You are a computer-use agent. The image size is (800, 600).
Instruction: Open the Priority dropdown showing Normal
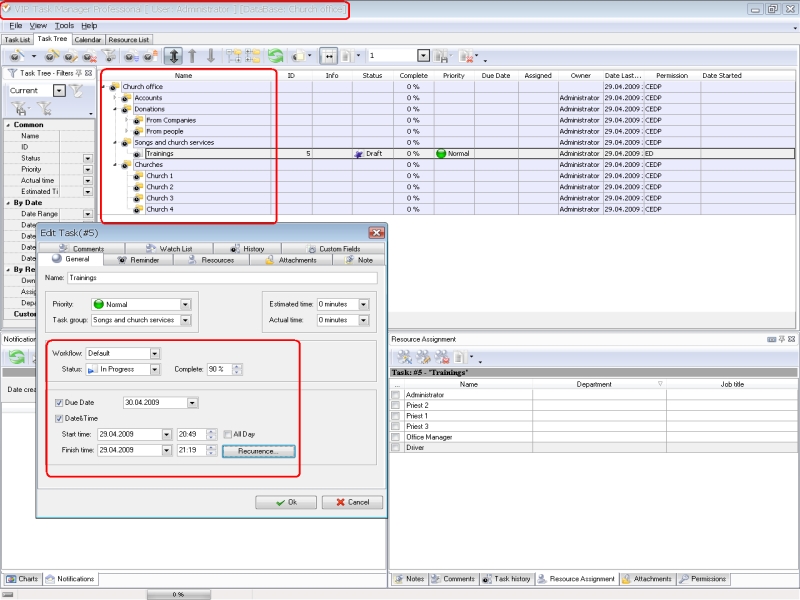coord(185,305)
